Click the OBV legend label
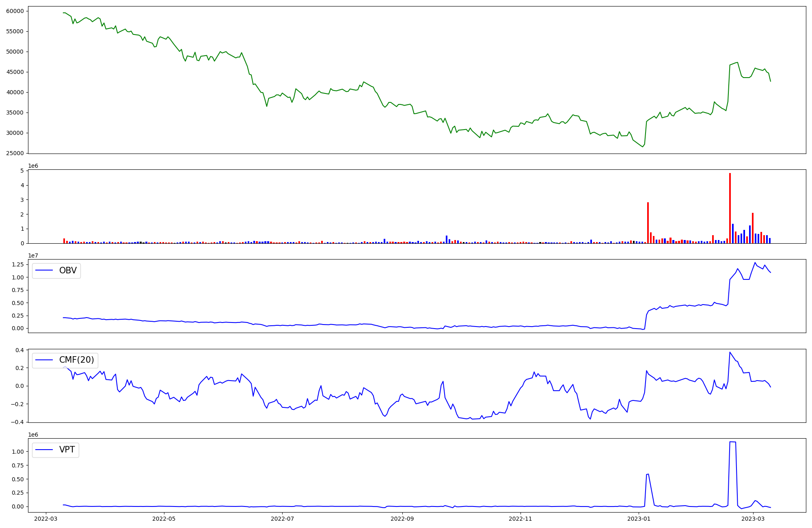This screenshot has width=812, height=528. click(68, 270)
